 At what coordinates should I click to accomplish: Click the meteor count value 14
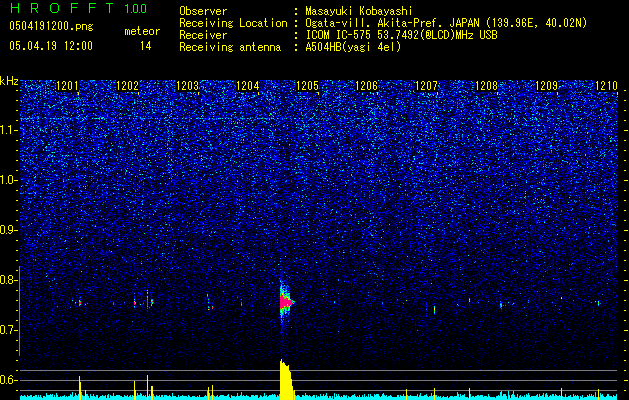pos(146,46)
